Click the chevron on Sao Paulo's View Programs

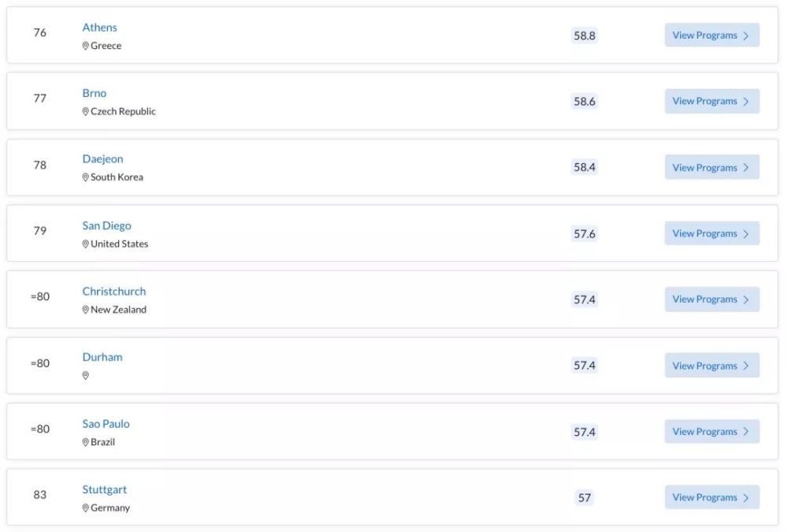[746, 432]
